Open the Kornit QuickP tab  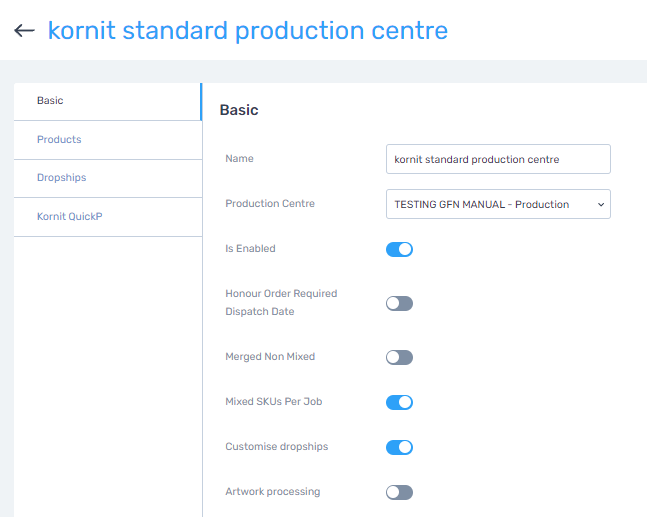click(x=108, y=217)
